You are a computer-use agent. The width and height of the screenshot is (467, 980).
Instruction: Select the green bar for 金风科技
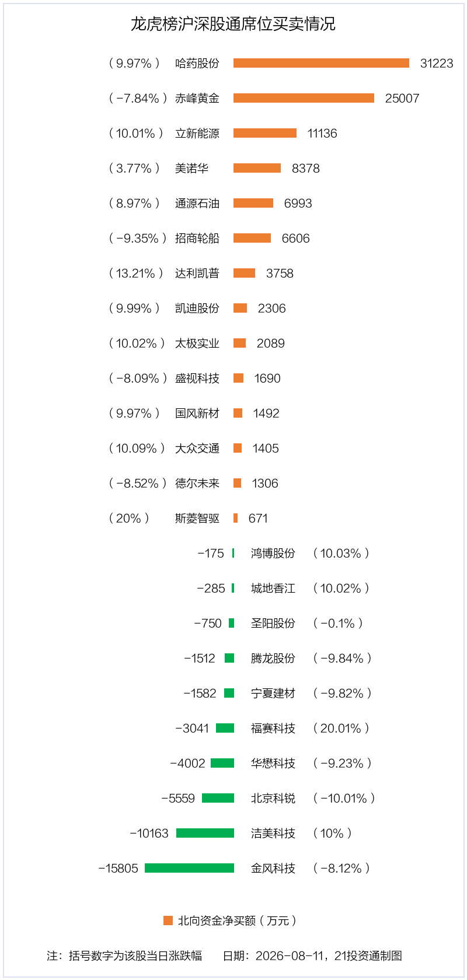pyautogui.click(x=189, y=868)
